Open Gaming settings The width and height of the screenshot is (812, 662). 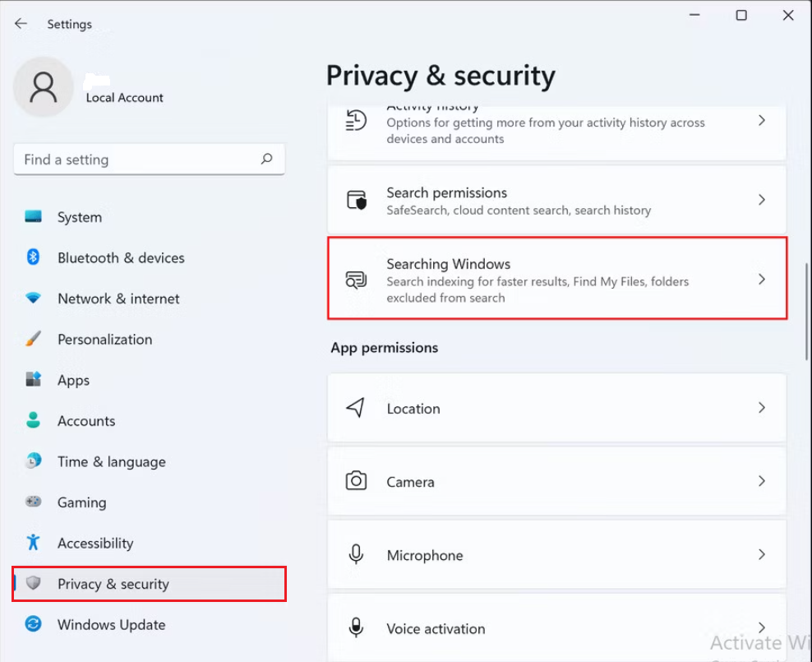click(x=149, y=502)
